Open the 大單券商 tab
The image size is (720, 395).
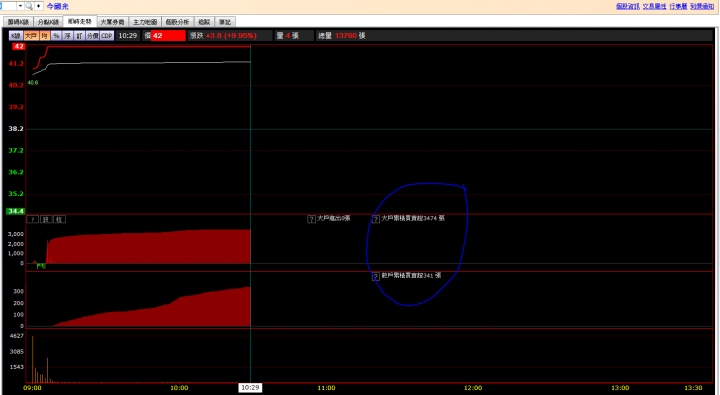(x=112, y=22)
